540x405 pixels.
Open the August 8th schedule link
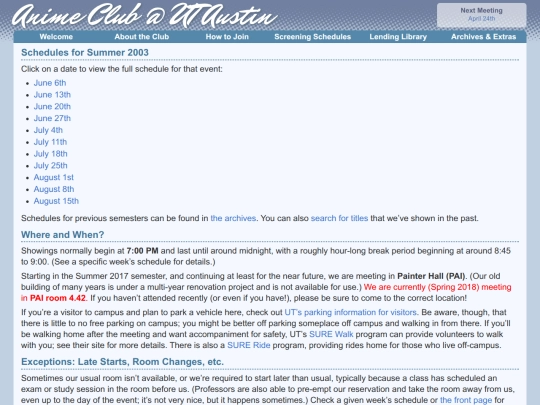pyautogui.click(x=54, y=189)
